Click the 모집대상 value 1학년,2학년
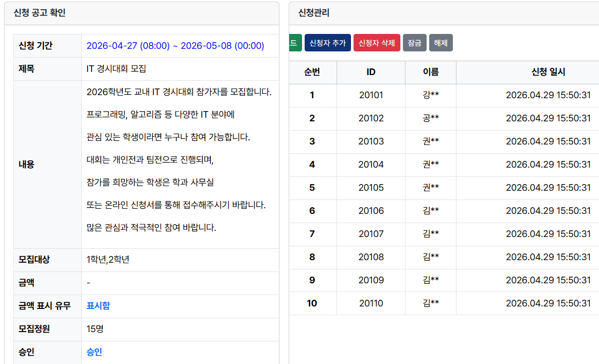Image resolution: width=599 pixels, height=364 pixels. pyautogui.click(x=108, y=260)
